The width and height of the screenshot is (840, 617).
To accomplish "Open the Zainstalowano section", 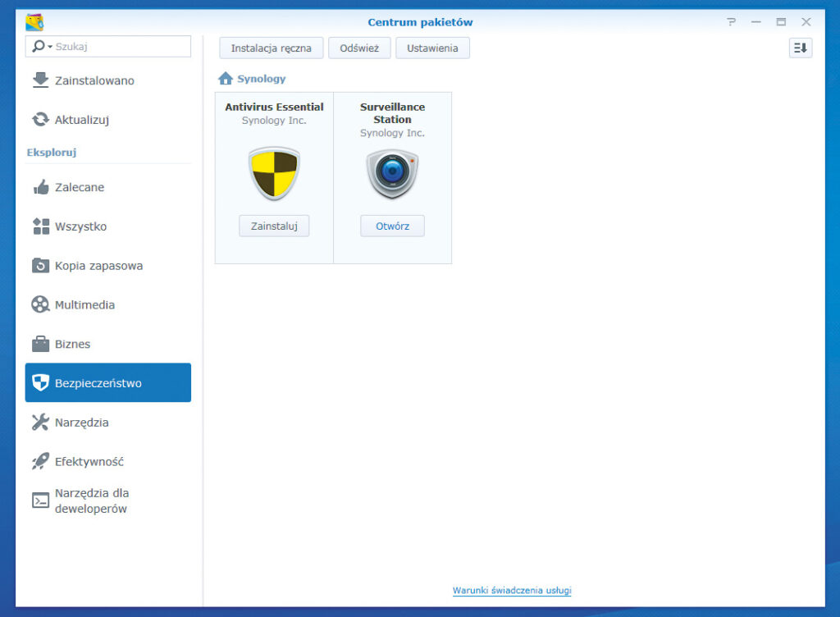I will [94, 80].
